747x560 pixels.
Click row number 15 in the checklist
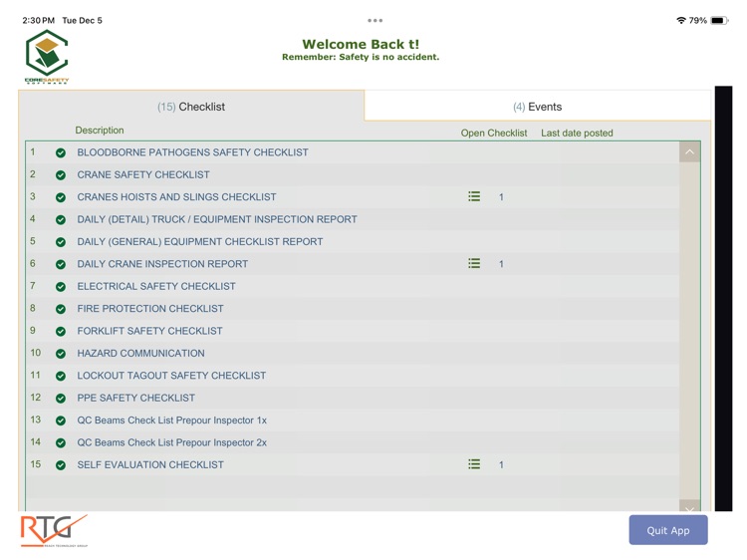(36, 464)
